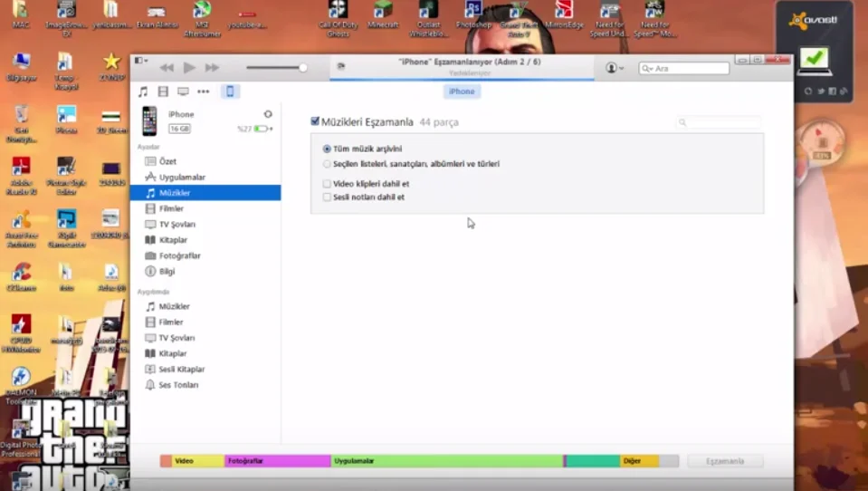Click the music sync search box
Image resolution: width=868 pixels, height=491 pixels.
(719, 122)
